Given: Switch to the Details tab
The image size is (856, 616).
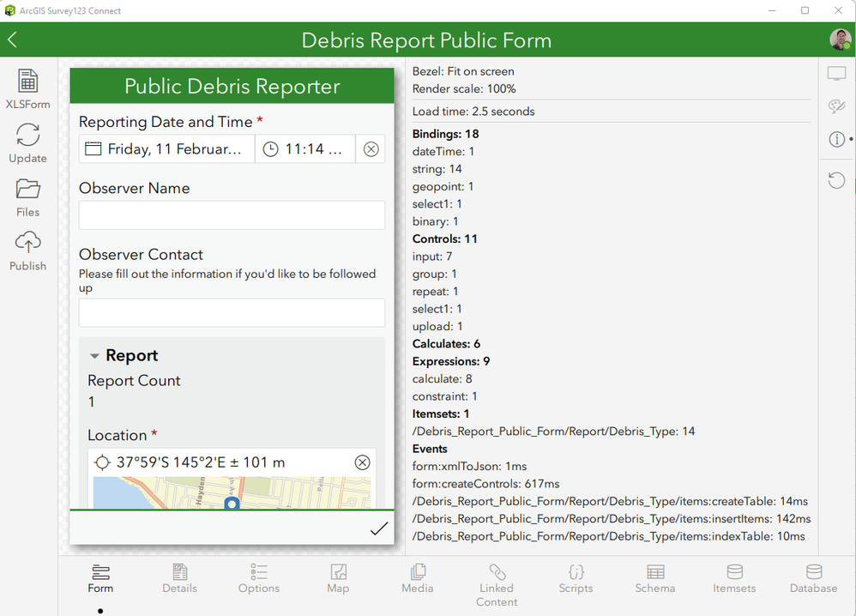Looking at the screenshot, I should 179,579.
